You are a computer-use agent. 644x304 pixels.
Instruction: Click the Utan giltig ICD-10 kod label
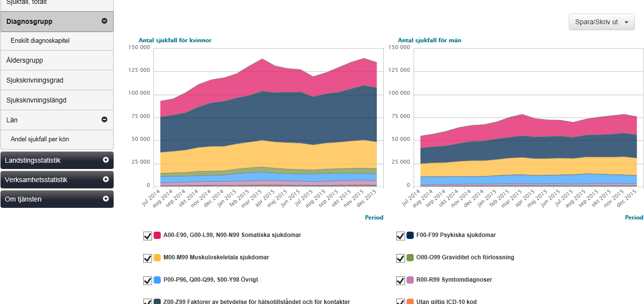tap(446, 302)
